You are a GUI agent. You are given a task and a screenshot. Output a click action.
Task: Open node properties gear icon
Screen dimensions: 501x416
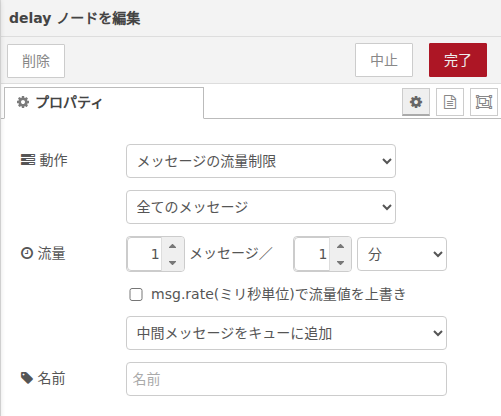pyautogui.click(x=416, y=102)
